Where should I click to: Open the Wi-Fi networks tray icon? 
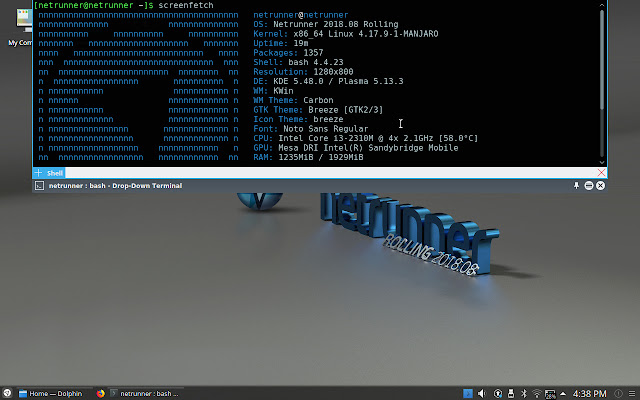(x=537, y=393)
